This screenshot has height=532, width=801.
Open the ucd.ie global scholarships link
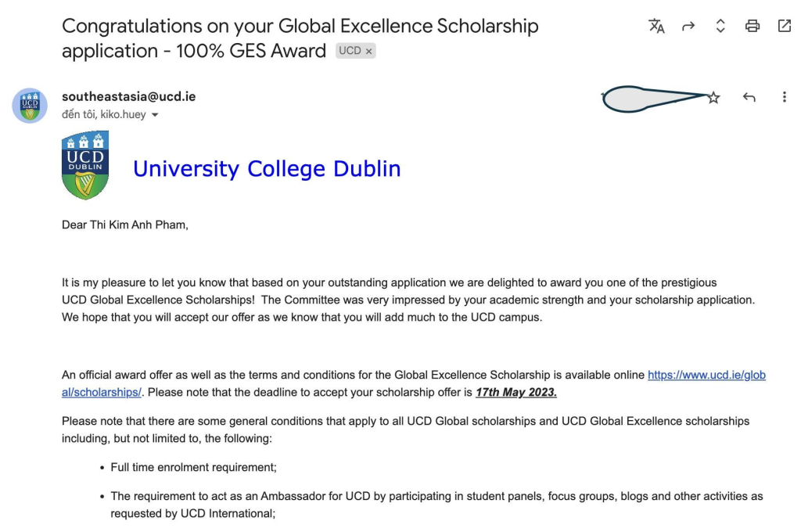[414, 383]
